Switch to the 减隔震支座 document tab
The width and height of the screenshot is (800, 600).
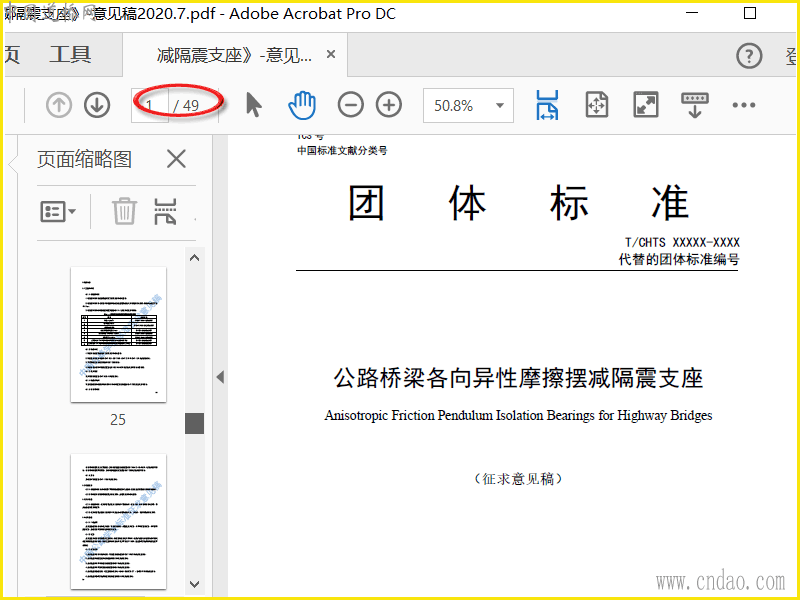pos(234,55)
